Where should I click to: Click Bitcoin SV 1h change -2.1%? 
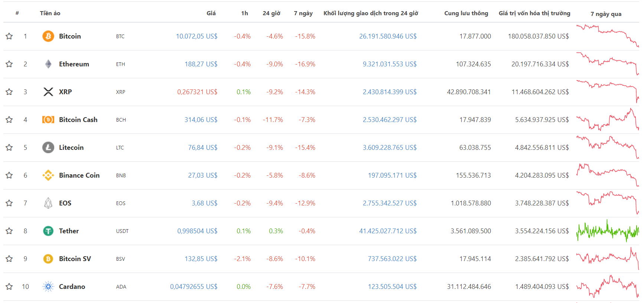[243, 259]
